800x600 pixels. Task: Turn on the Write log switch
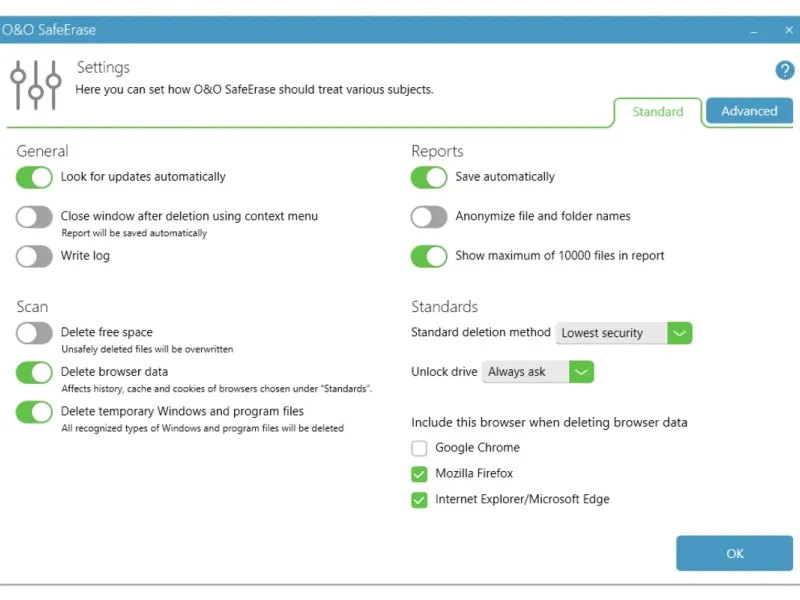[x=34, y=256]
